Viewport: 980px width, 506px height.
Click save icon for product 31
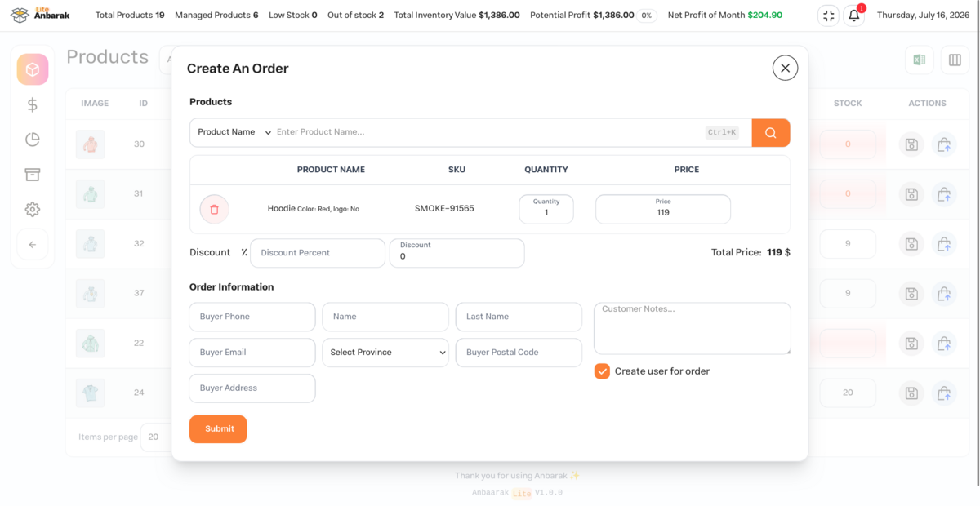(x=911, y=194)
